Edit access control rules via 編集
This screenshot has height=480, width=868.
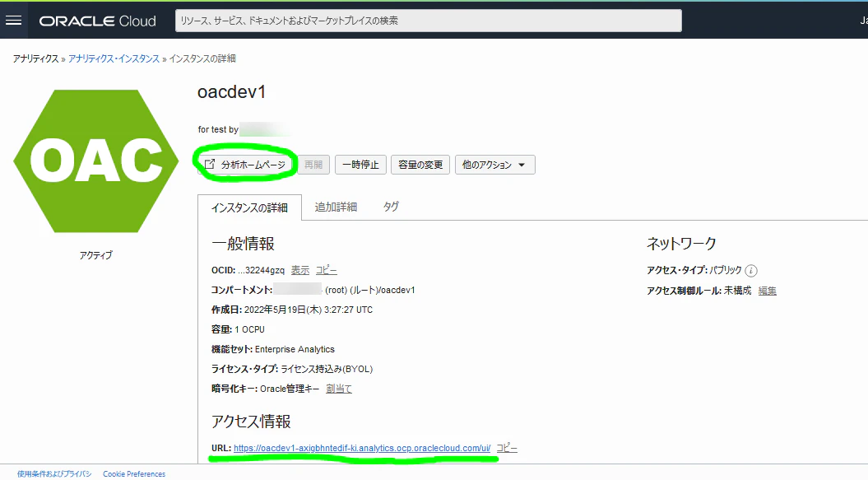click(768, 291)
